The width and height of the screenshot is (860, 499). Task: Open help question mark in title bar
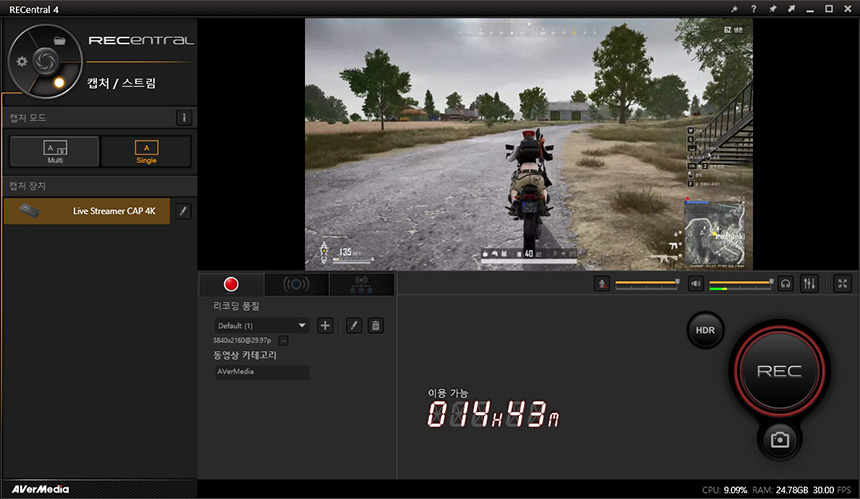pos(754,9)
